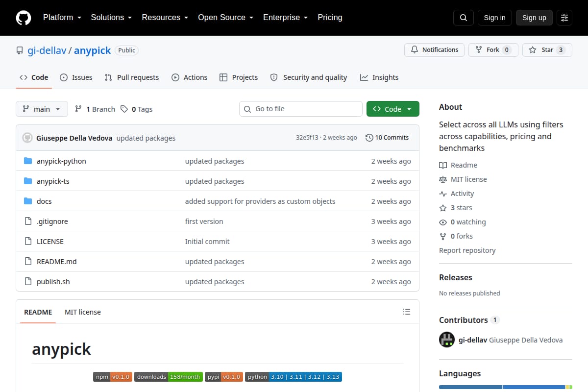Click the gi-dellav contributor avatar
The image size is (588, 392).
tap(447, 340)
